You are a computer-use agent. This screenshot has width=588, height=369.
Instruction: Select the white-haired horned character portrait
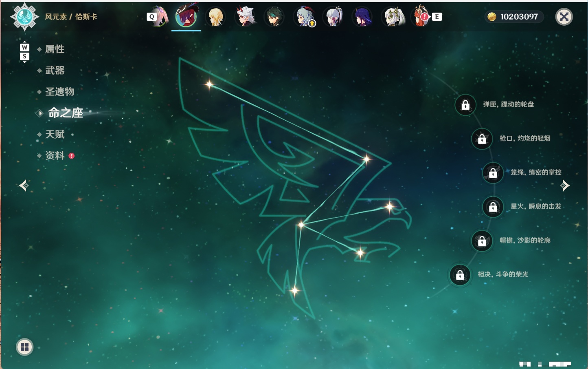click(x=245, y=17)
